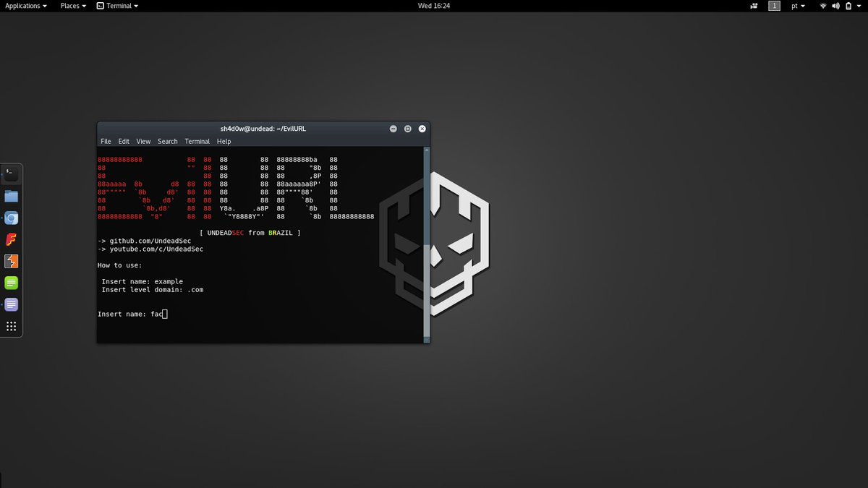Open the Places menu in top bar
The height and width of the screenshot is (488, 868).
[x=73, y=6]
